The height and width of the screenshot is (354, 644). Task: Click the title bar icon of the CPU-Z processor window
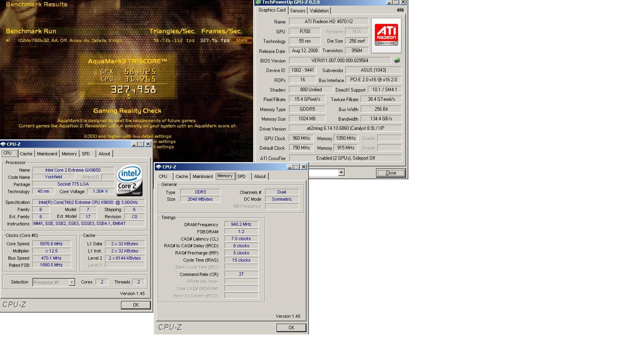(x=3, y=144)
